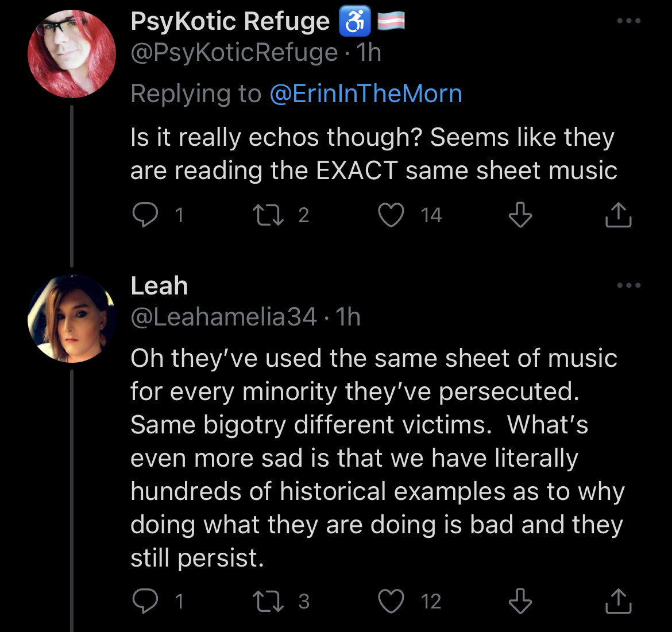
Task: Open the PsyKotic Refuge display name
Action: 230,21
